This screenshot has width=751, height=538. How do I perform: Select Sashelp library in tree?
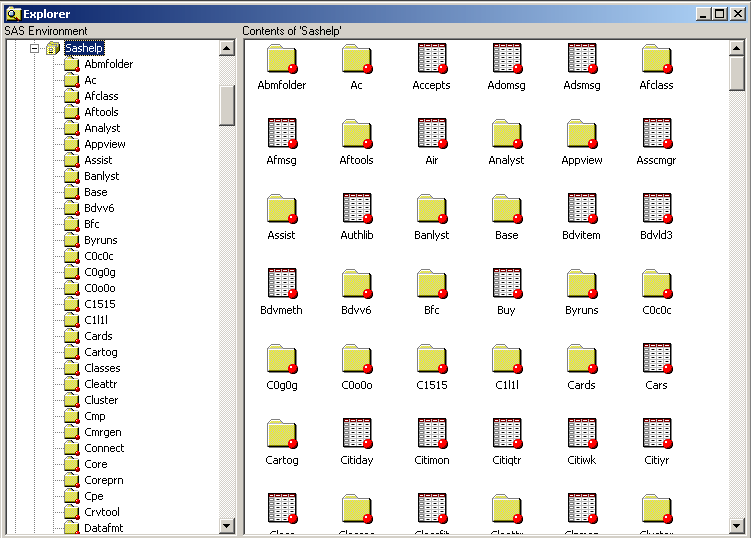(x=84, y=48)
